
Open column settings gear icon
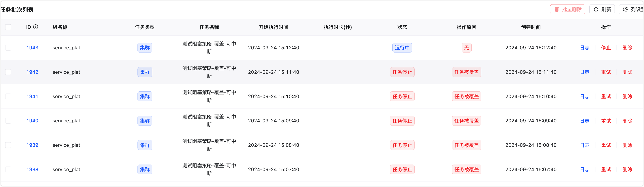(x=625, y=10)
